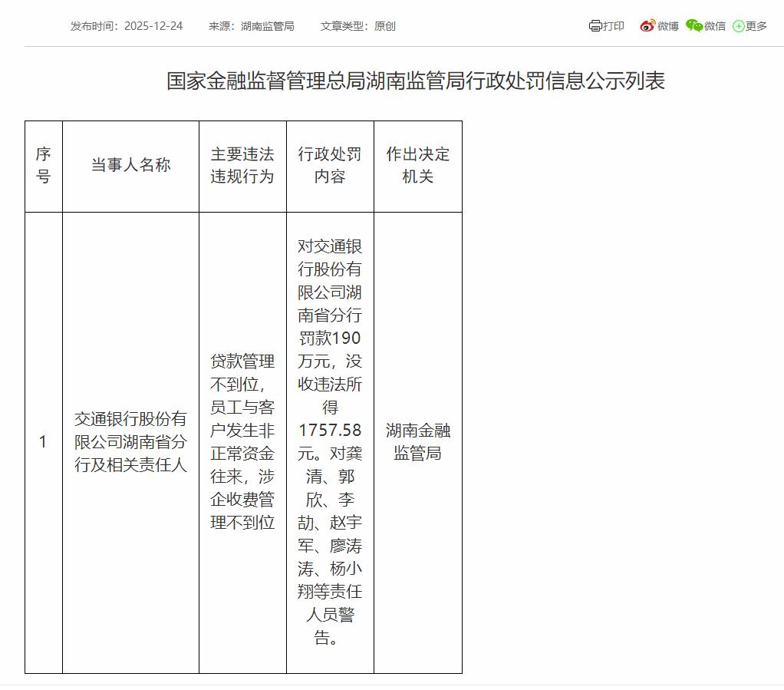
Task: Click the 贷款管理不到位 violation description cell
Action: click(242, 442)
